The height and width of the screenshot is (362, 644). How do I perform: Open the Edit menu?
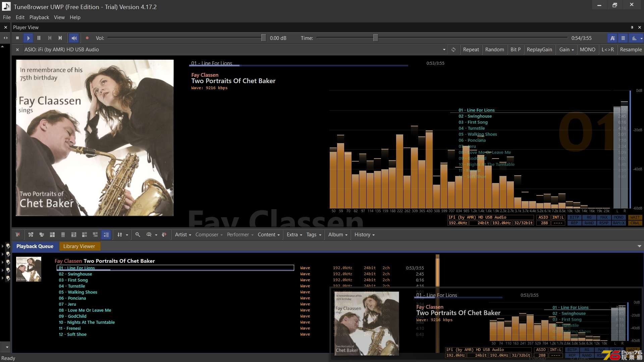pos(20,17)
